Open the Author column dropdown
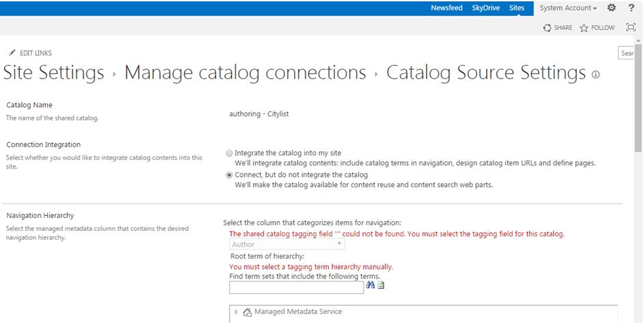The image size is (644, 323). click(286, 244)
